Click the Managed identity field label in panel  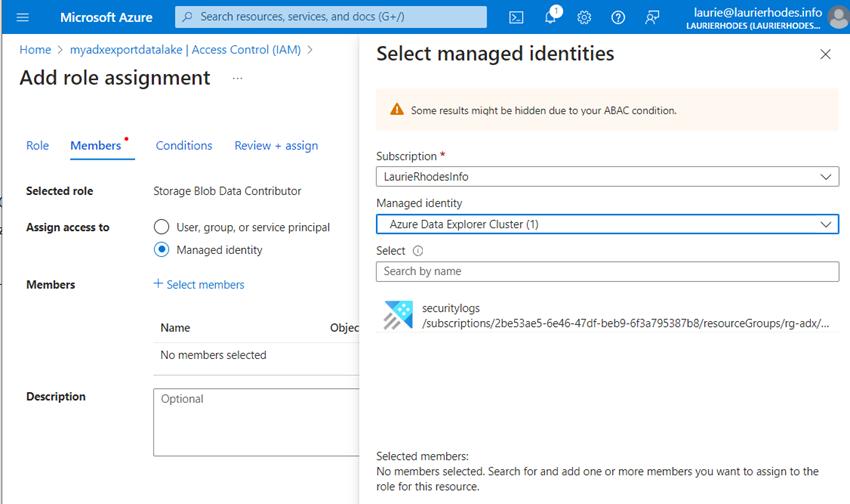point(419,203)
